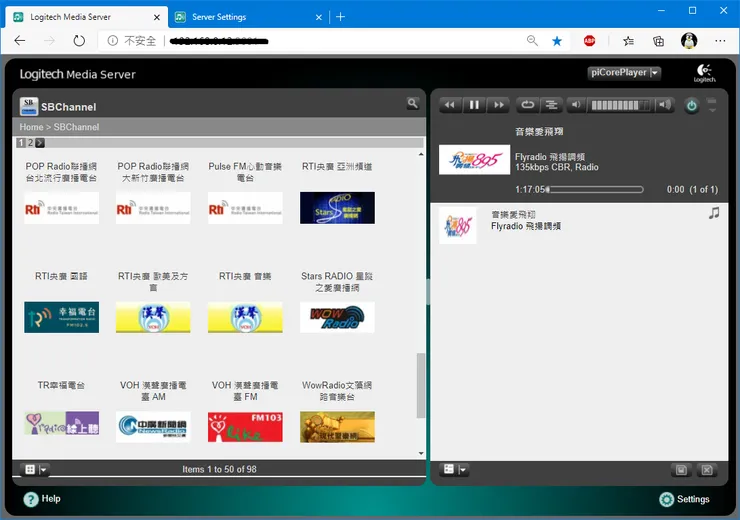
Task: Change browse panel view mode dropdown
Action: pyautogui.click(x=35, y=469)
